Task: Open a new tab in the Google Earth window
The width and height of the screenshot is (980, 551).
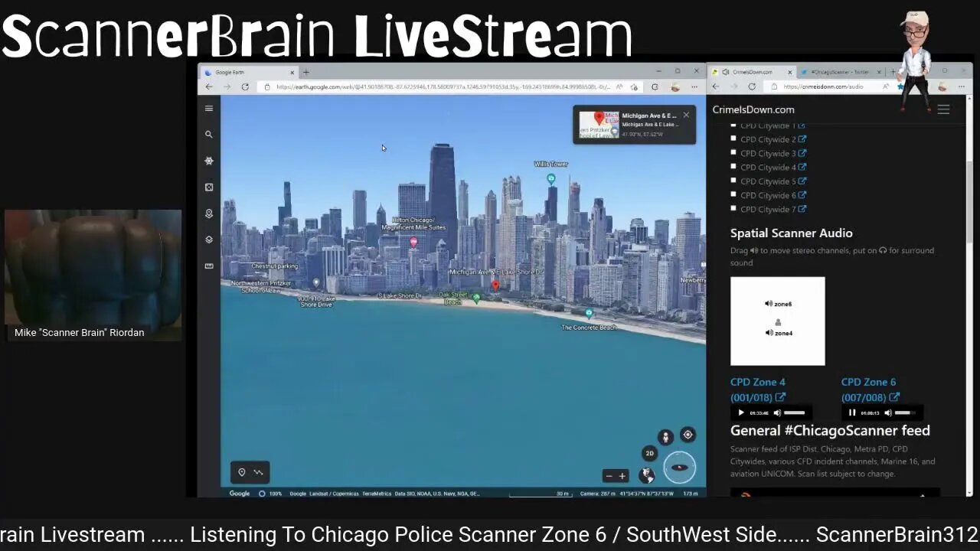Action: (305, 72)
